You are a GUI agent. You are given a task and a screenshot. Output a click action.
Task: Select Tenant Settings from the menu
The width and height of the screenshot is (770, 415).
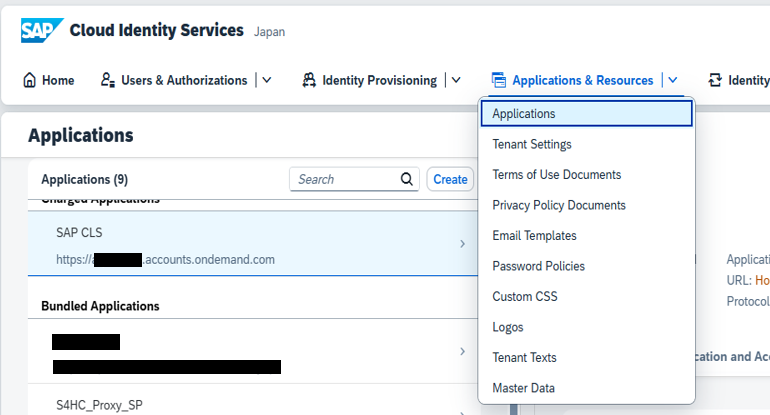pos(532,144)
